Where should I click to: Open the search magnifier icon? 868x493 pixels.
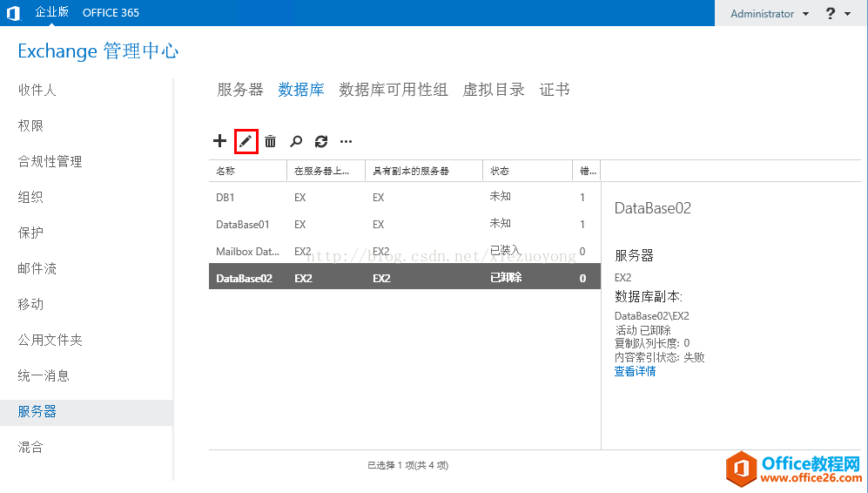point(296,141)
